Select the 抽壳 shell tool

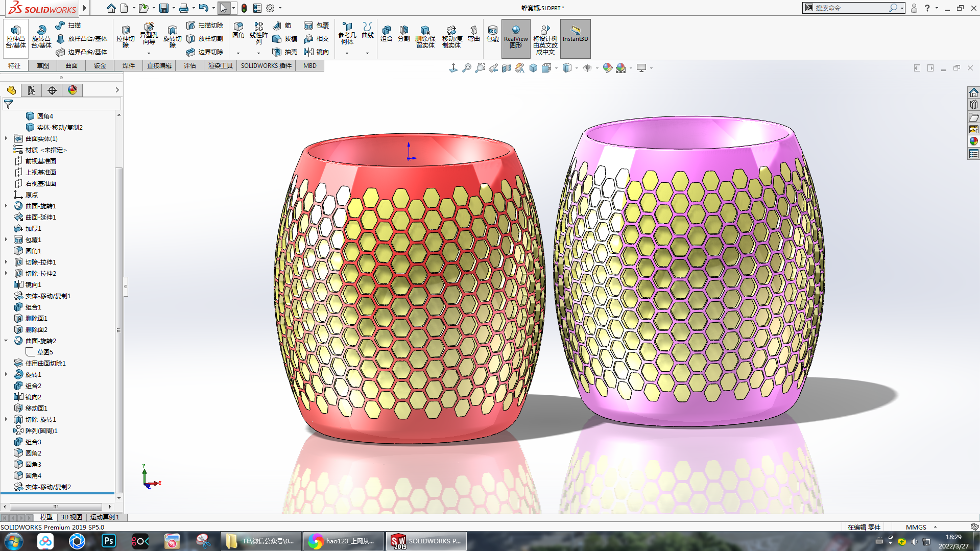284,52
